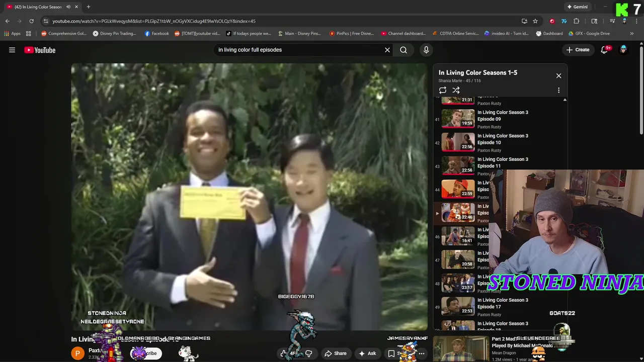Bookmark this page with the star

535,21
